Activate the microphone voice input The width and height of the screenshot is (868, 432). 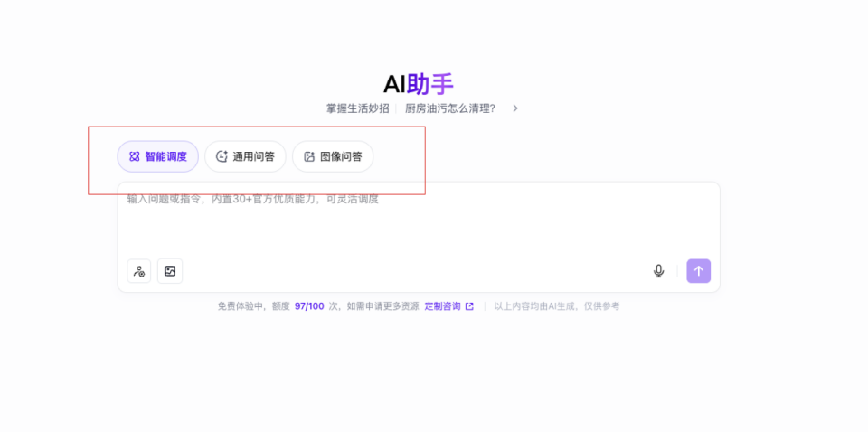pos(658,271)
